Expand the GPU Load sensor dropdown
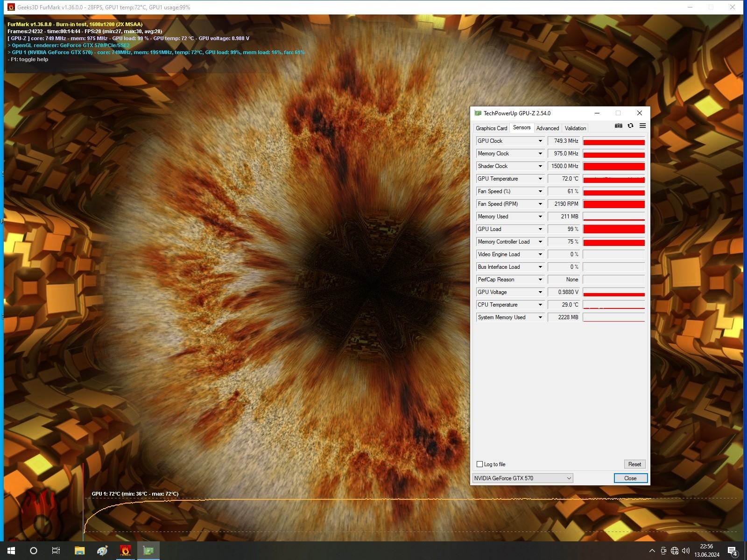Viewport: 747px width, 560px height. tap(540, 229)
